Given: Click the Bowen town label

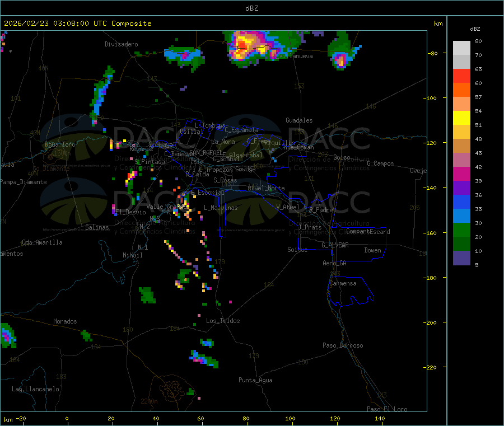Looking at the screenshot, I should [x=373, y=250].
